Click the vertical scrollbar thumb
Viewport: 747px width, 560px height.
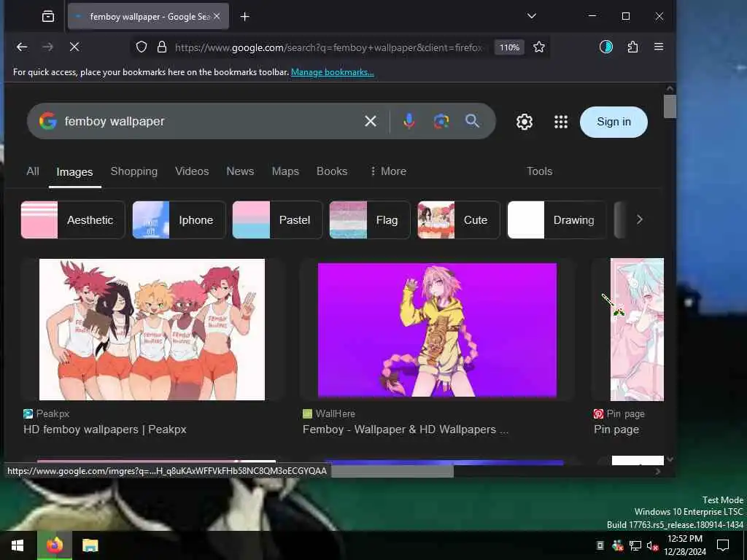[670, 106]
